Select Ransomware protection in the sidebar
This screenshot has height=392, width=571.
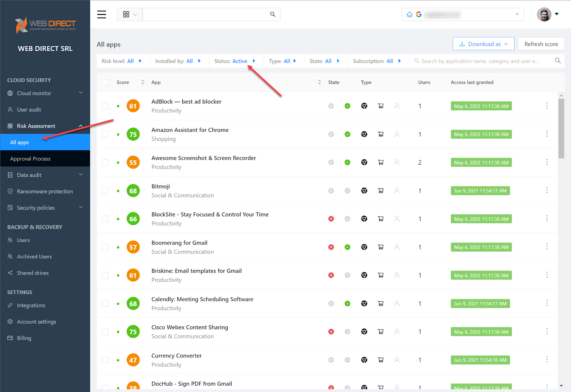[44, 191]
